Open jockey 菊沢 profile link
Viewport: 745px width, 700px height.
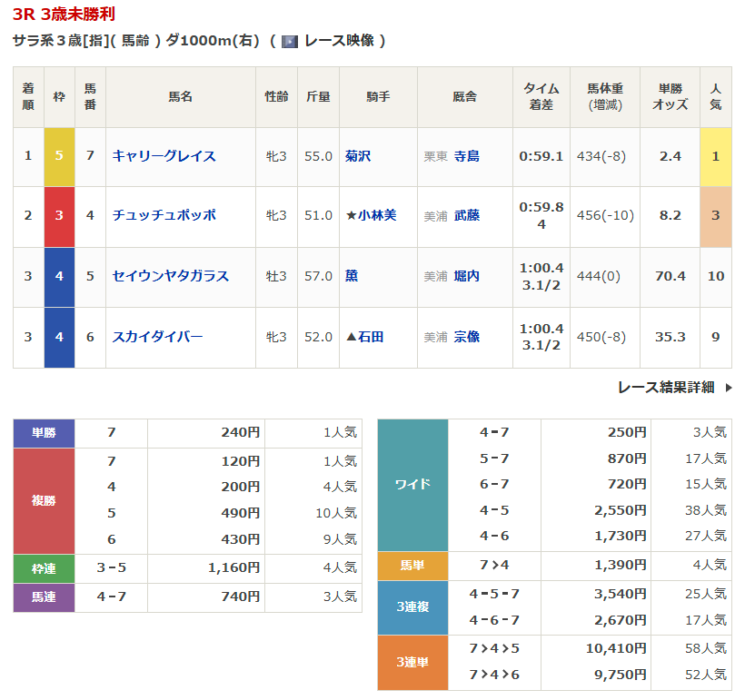pos(357,156)
